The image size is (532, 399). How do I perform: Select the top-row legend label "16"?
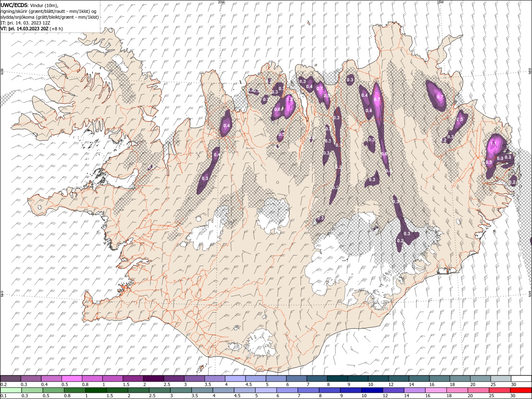click(x=432, y=384)
